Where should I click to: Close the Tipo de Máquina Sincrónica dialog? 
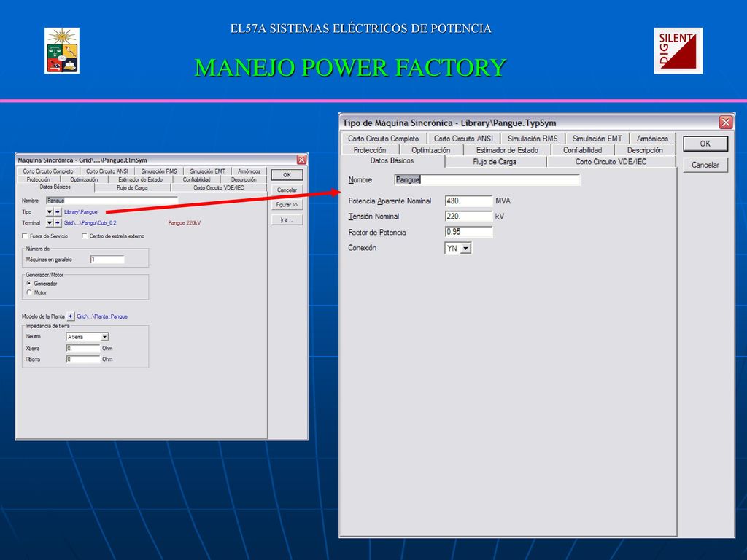[726, 122]
